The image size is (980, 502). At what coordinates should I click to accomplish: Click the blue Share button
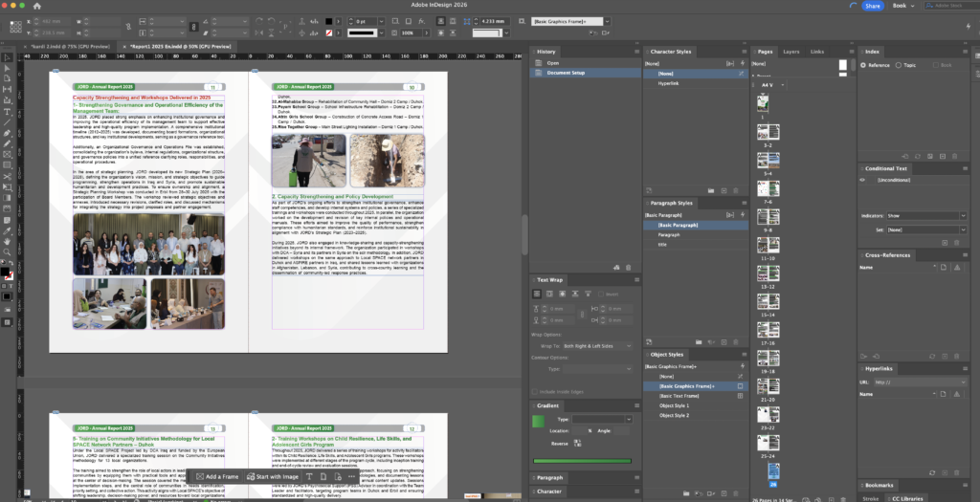pos(872,6)
